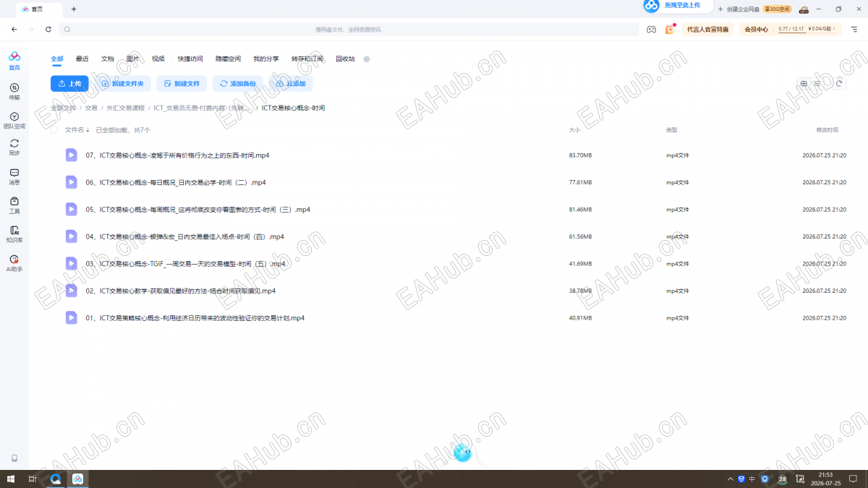Click the user avatar in title bar

[x=804, y=9]
